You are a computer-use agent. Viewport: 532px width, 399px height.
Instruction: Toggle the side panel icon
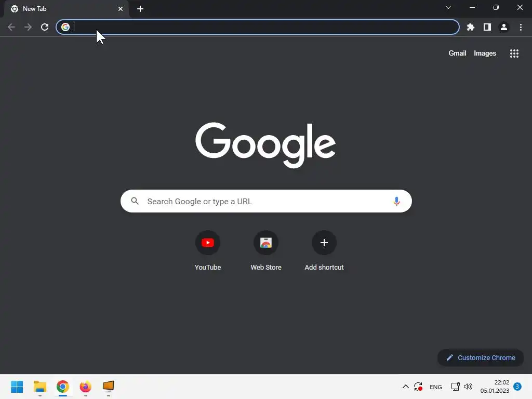(487, 27)
